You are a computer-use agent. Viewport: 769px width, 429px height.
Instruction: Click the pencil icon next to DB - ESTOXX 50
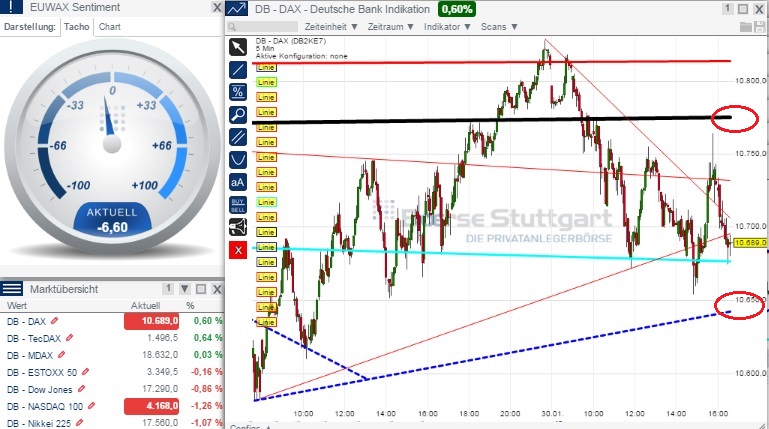click(85, 372)
